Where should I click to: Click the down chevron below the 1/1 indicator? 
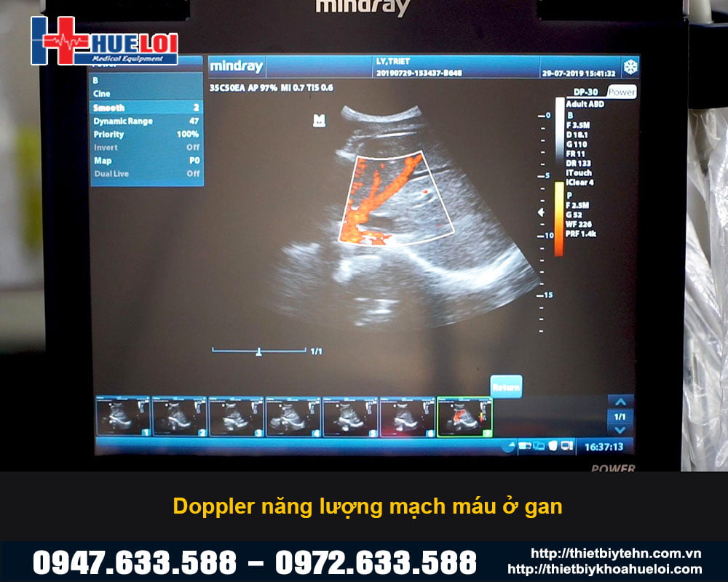click(x=620, y=428)
